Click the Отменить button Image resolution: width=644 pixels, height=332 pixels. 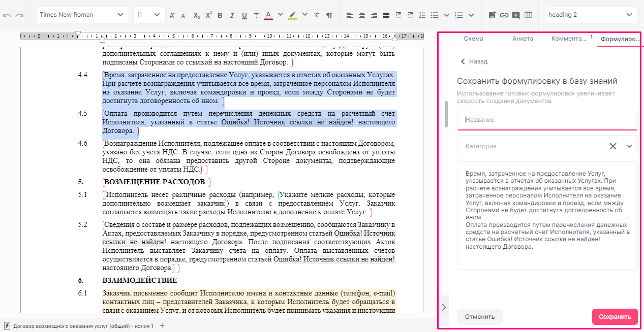[x=479, y=317]
